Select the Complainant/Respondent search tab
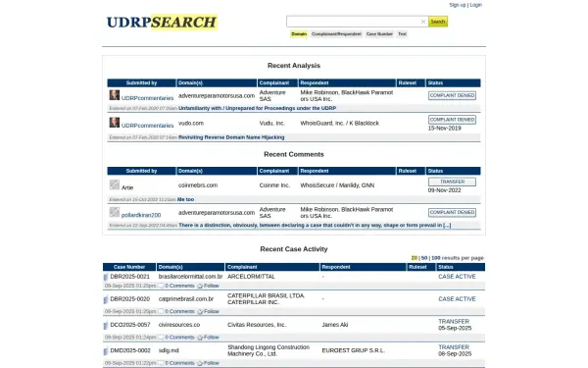 (x=336, y=34)
